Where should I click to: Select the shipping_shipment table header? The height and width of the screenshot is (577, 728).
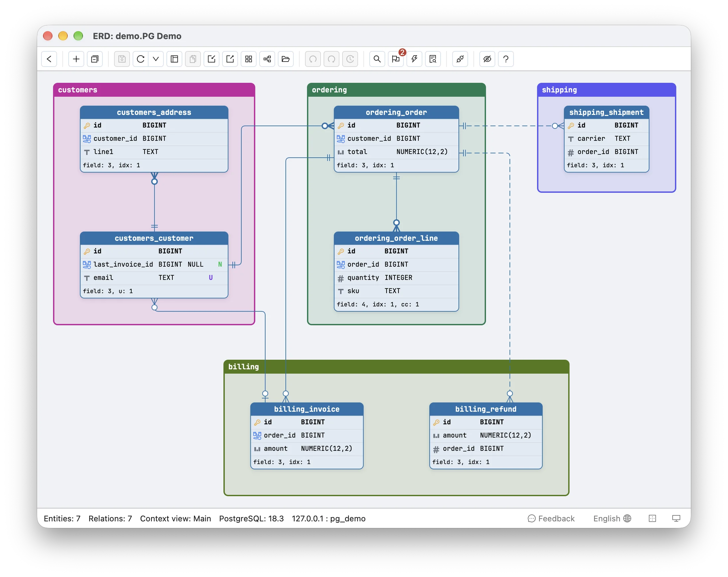pyautogui.click(x=606, y=112)
